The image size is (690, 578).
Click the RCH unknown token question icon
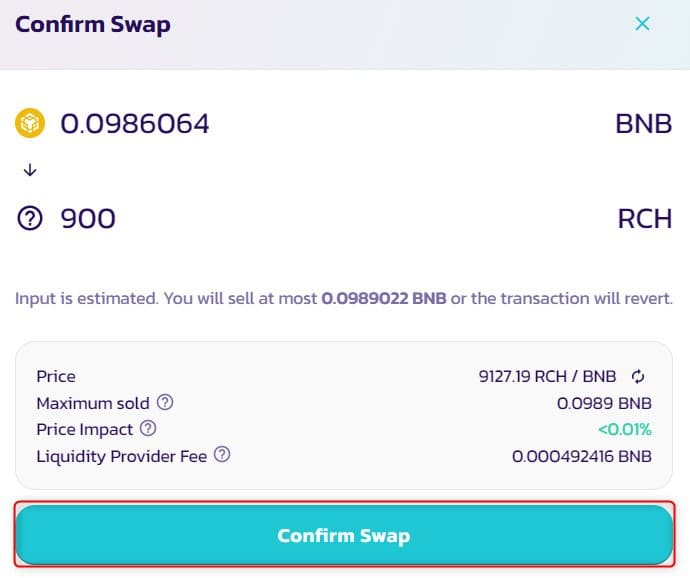tap(30, 218)
